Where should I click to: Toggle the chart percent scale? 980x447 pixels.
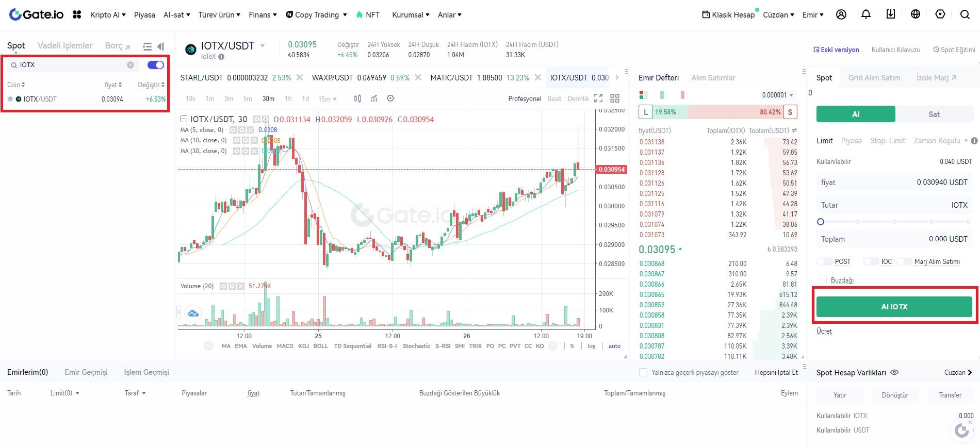click(572, 346)
